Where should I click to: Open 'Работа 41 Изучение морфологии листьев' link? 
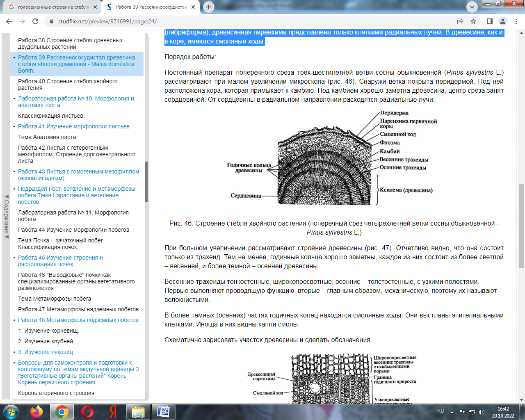point(74,126)
